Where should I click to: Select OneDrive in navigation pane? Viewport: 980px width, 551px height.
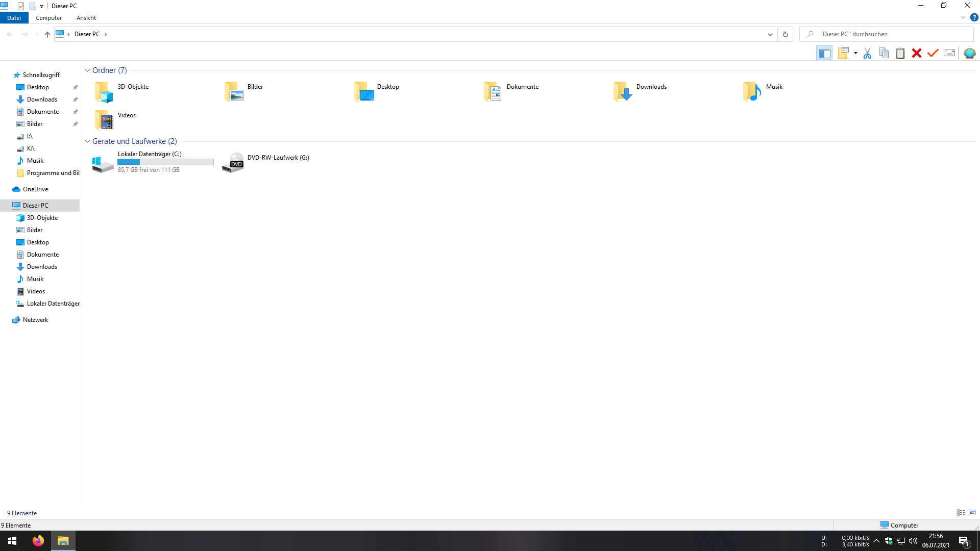(x=35, y=189)
